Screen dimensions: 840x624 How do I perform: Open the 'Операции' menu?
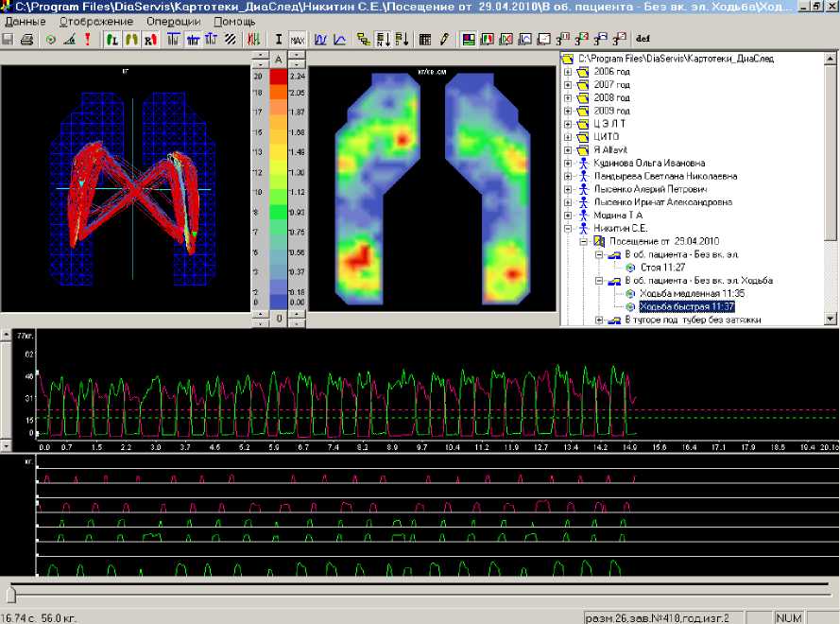point(175,21)
